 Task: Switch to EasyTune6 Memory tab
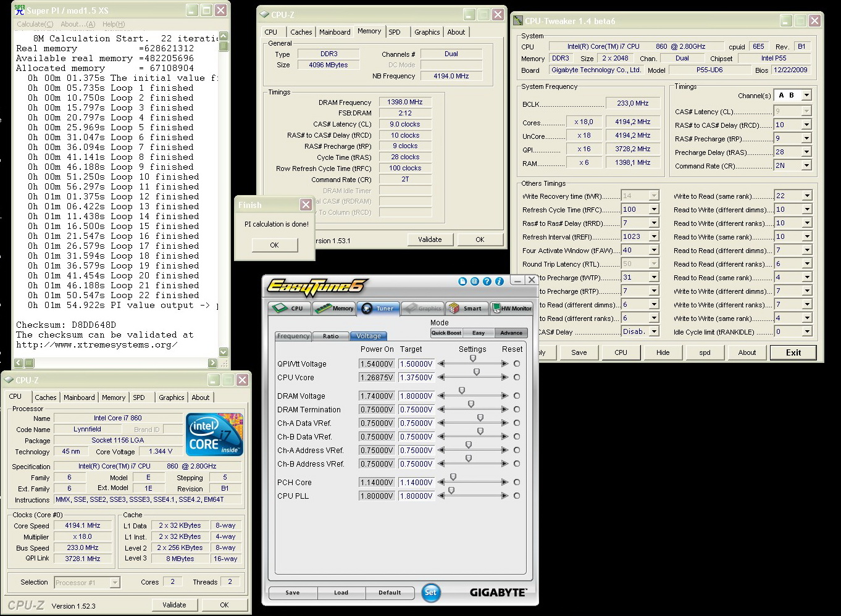pos(334,308)
